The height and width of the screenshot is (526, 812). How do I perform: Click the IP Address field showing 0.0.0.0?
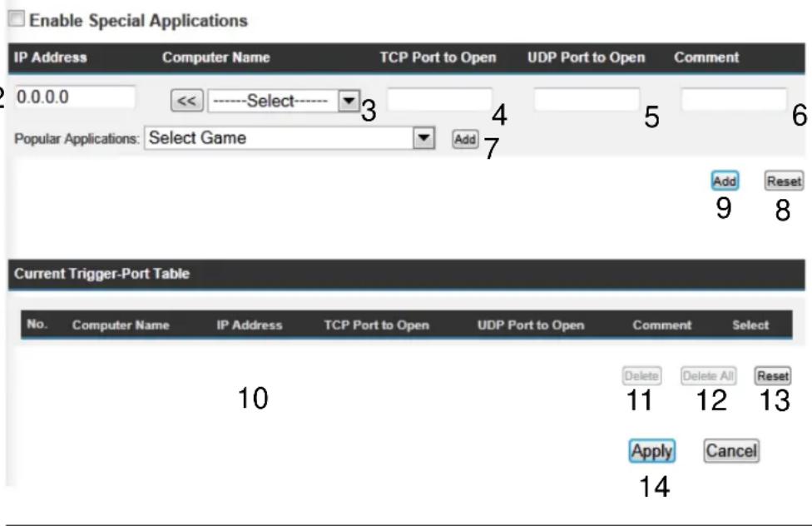click(x=75, y=97)
